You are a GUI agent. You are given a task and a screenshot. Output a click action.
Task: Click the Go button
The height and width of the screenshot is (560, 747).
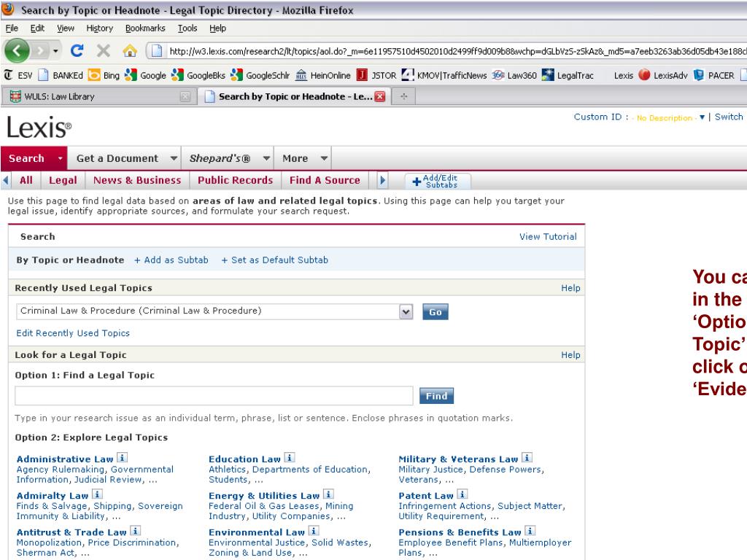tap(436, 312)
